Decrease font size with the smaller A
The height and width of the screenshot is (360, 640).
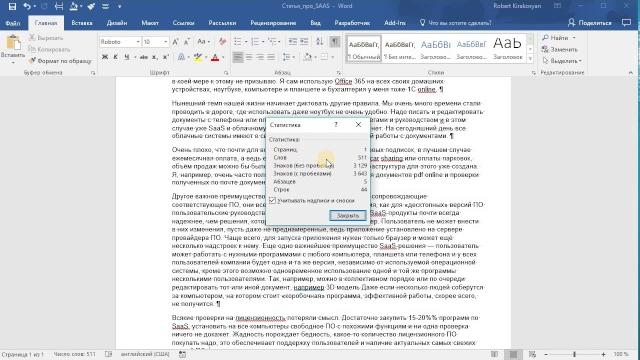pos(187,42)
